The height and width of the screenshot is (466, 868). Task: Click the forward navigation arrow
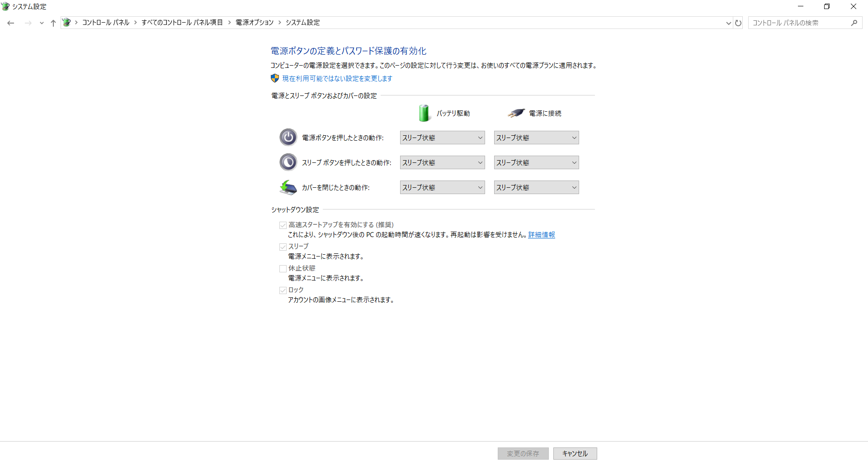tap(28, 23)
